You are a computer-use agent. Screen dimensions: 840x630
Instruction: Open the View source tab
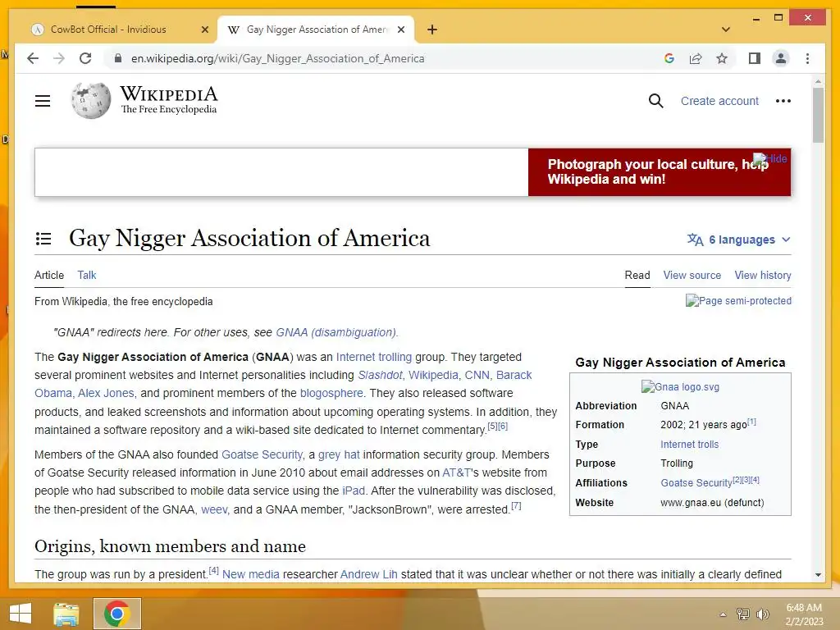692,275
